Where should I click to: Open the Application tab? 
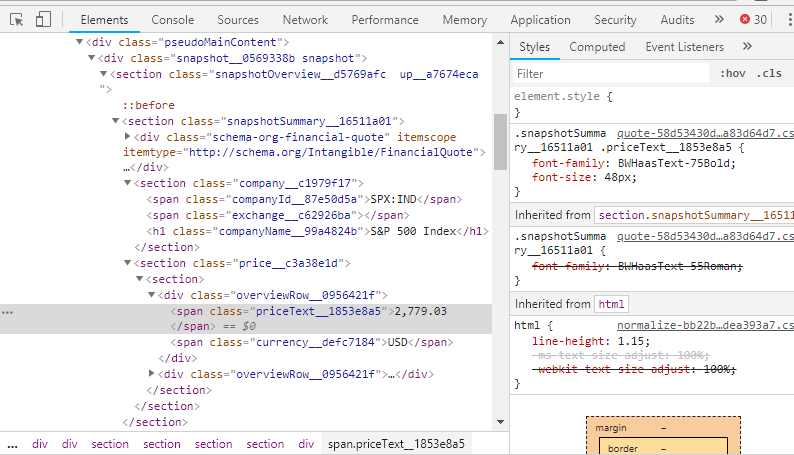click(540, 20)
